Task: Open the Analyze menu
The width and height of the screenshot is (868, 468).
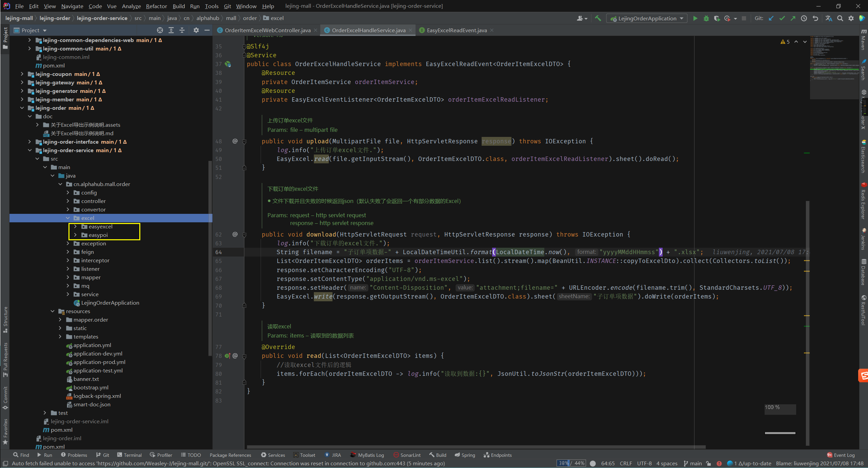Action: [131, 6]
